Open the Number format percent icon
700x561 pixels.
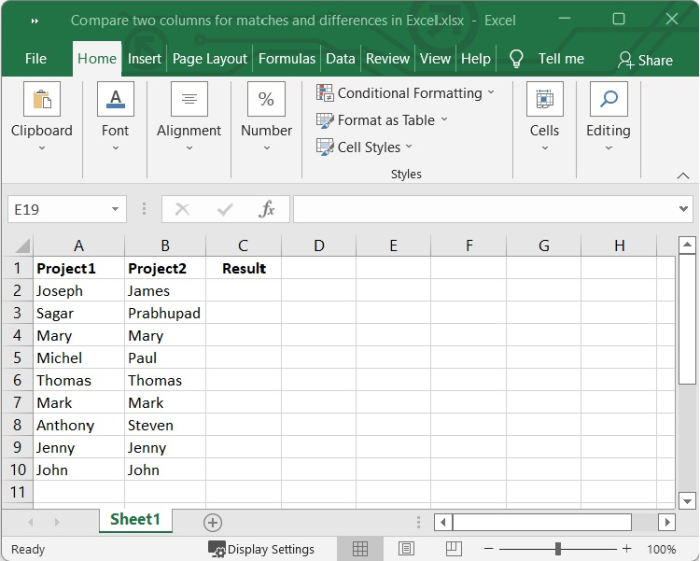point(266,100)
